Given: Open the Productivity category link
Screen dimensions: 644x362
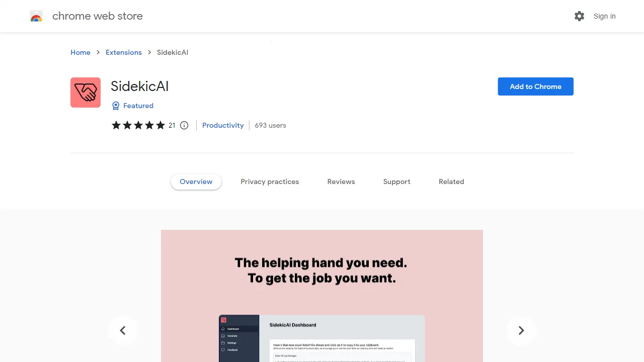Looking at the screenshot, I should click(x=223, y=125).
